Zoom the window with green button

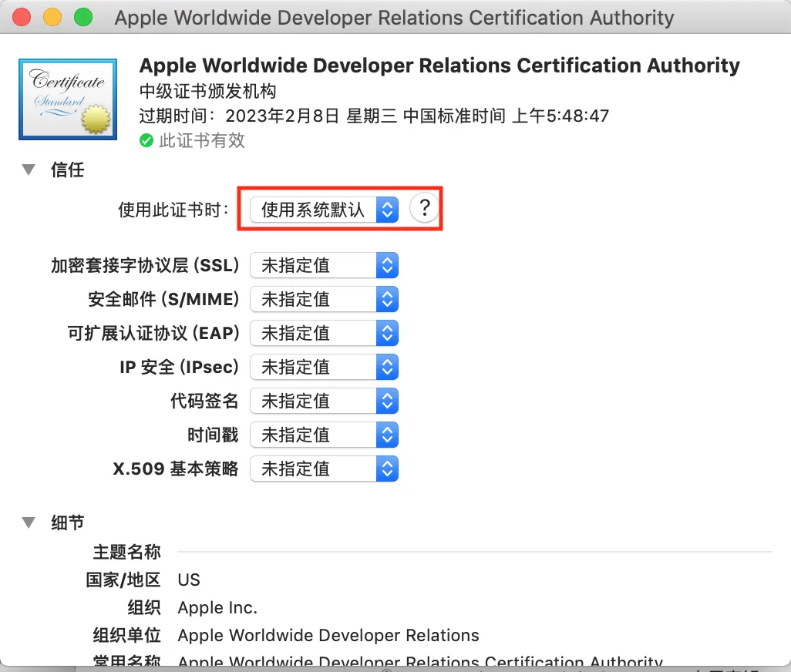coord(83,17)
